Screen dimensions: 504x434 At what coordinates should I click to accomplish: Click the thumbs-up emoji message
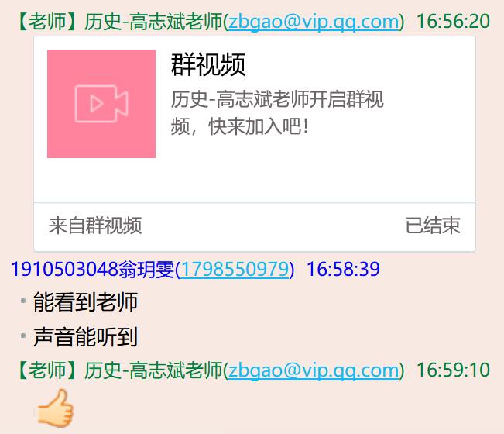[x=55, y=408]
